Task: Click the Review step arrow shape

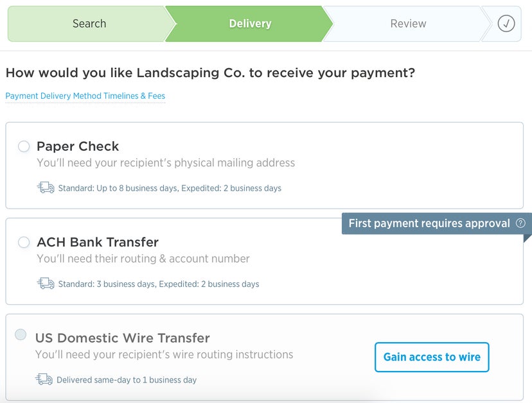Action: [408, 23]
